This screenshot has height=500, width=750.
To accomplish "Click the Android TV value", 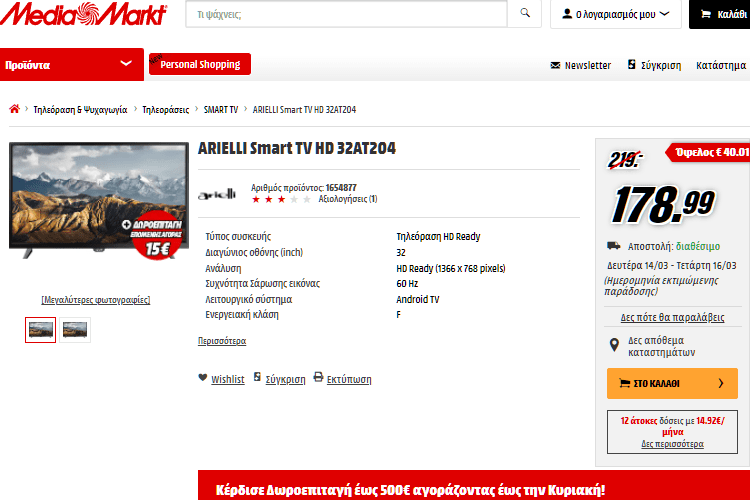I will coord(418,300).
